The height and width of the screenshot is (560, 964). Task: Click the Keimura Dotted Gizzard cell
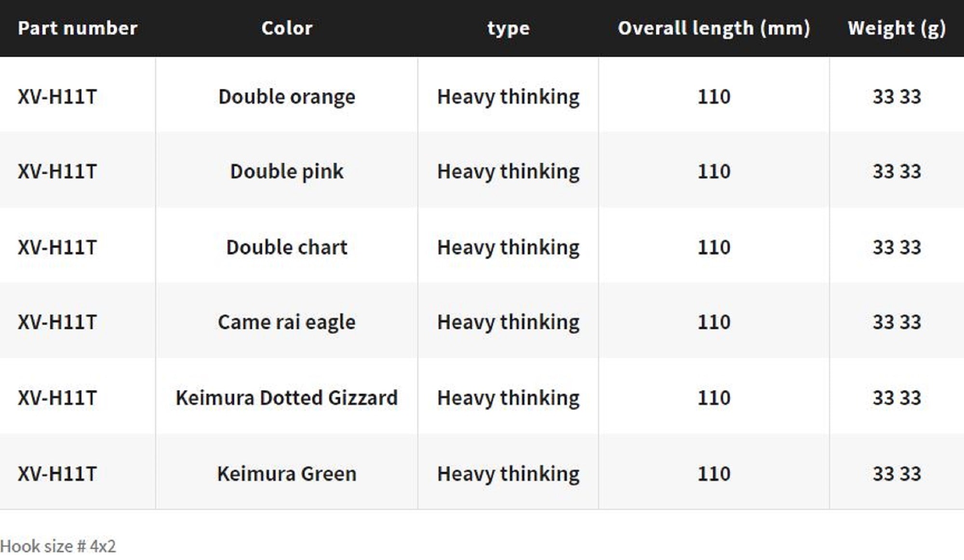coord(287,398)
